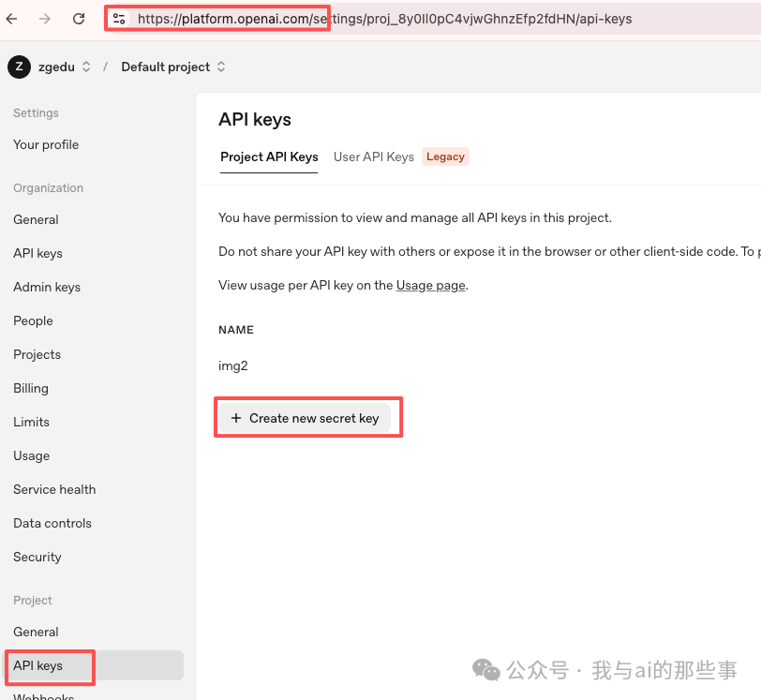
Task: Select Project API keys in sidebar
Action: pyautogui.click(x=94, y=665)
